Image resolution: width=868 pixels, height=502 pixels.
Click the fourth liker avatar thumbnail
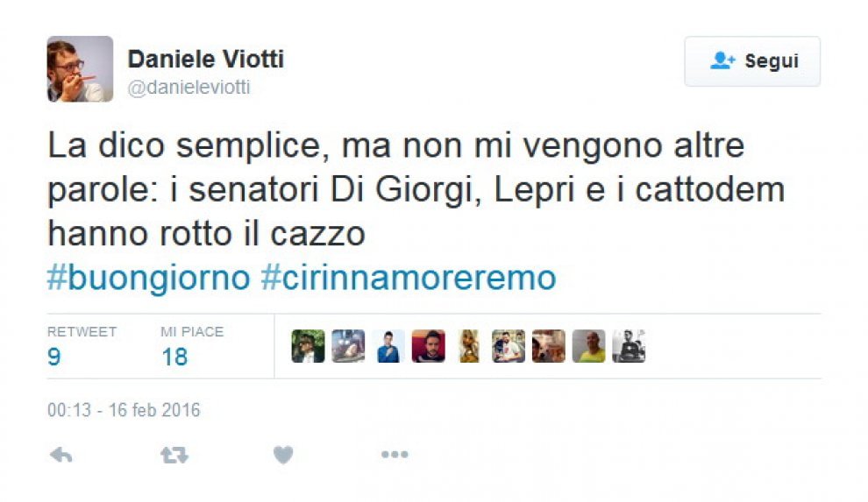pyautogui.click(x=429, y=346)
